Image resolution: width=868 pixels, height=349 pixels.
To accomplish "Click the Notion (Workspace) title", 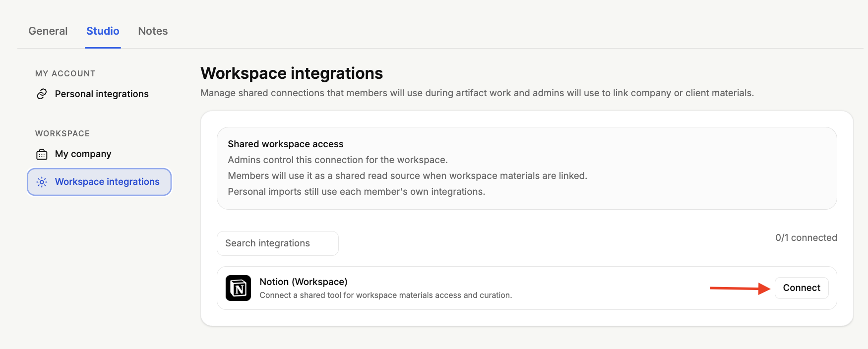I will coord(304,282).
